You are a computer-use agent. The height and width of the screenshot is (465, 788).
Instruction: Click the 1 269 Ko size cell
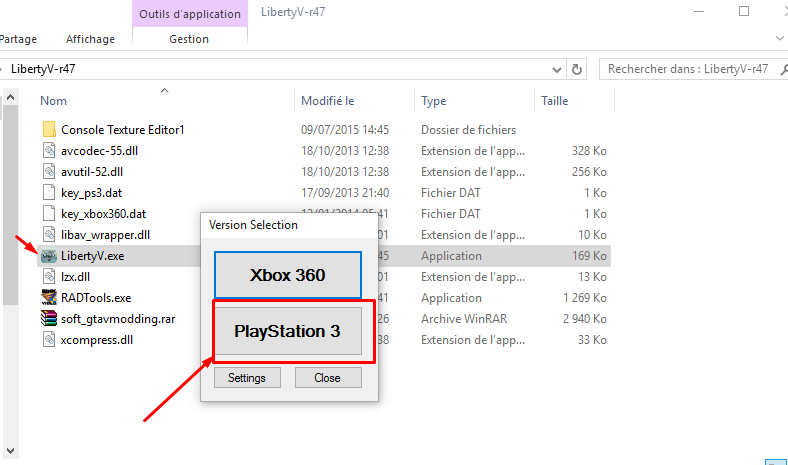(x=584, y=298)
